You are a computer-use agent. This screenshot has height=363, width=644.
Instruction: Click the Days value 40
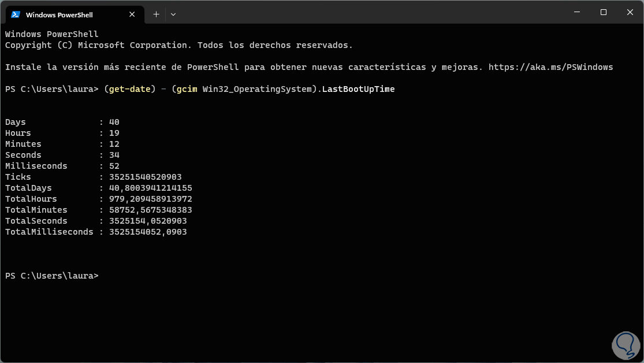pos(114,122)
